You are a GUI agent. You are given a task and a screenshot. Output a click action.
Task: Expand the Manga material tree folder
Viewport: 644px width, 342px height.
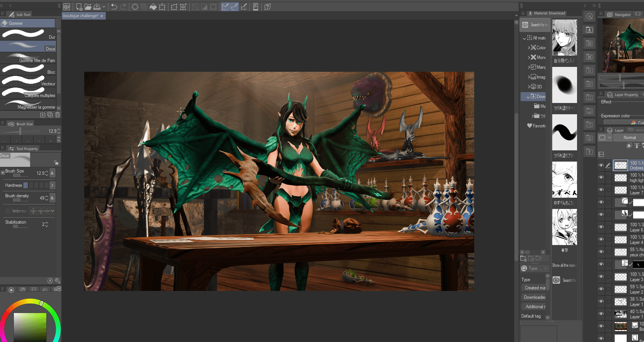click(x=529, y=67)
